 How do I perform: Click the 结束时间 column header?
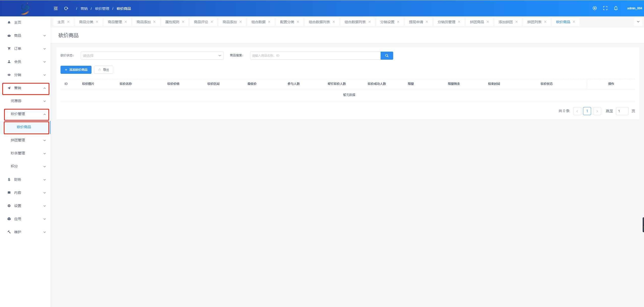click(494, 84)
